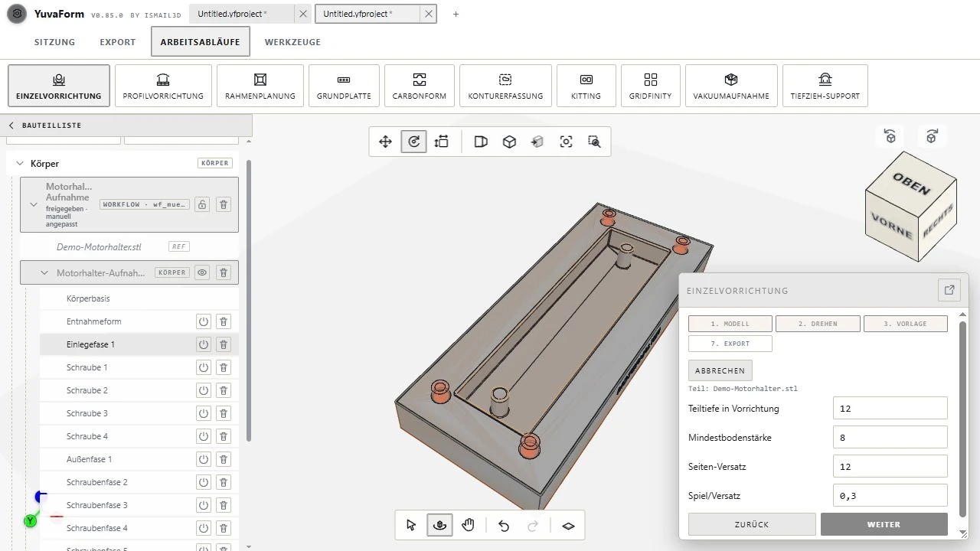Select the move/pan gizmo tool
Image resolution: width=980 pixels, height=551 pixels.
point(385,142)
